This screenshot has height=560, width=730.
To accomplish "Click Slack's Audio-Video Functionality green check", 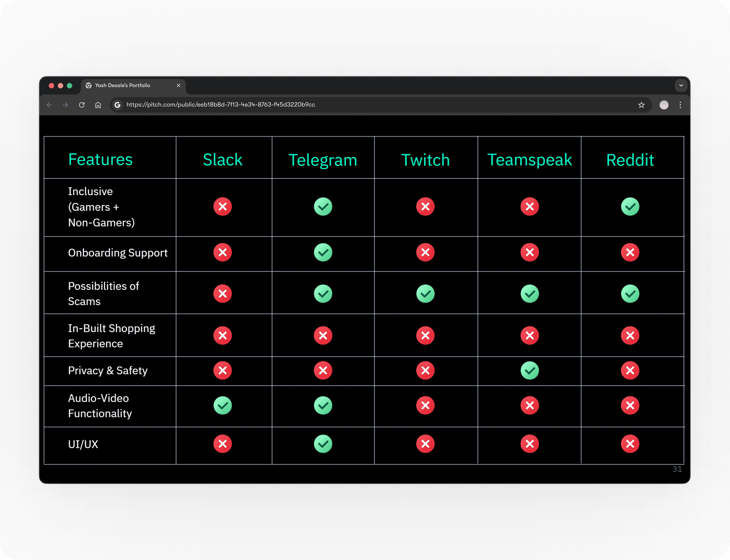I will [223, 405].
